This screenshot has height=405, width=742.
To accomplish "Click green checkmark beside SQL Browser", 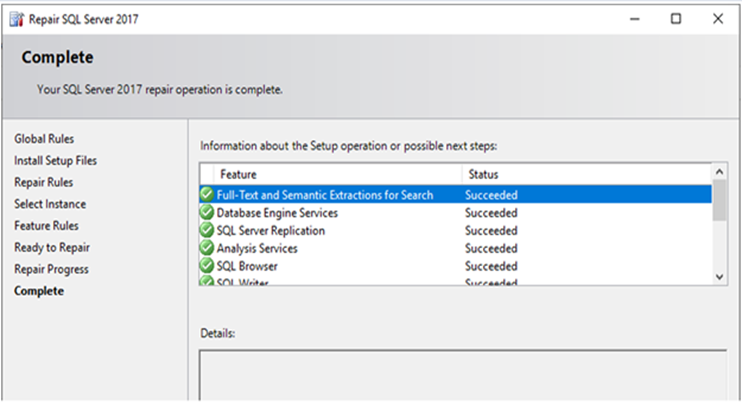I will pyautogui.click(x=207, y=267).
